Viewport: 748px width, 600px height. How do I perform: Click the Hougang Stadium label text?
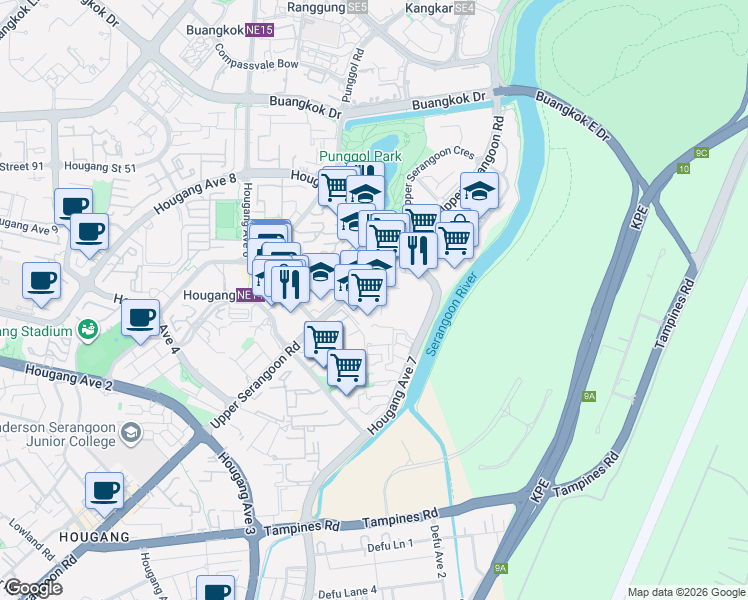(36, 331)
